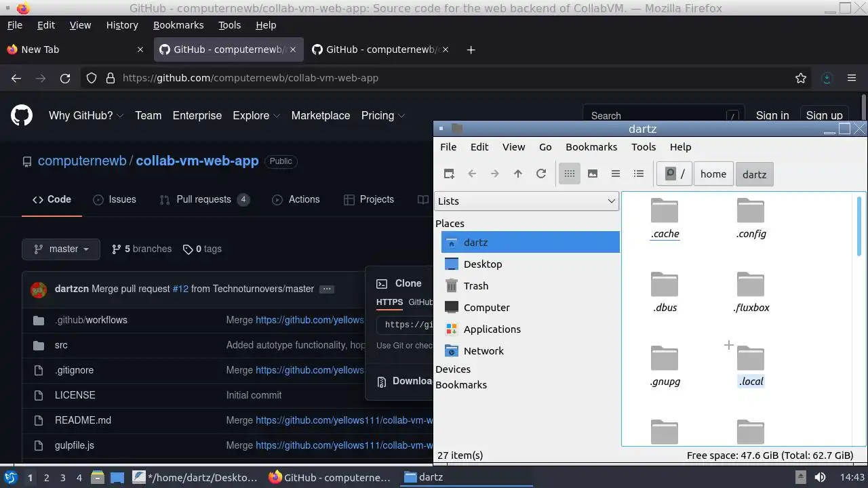868x488 pixels.
Task: Open Firefox History menu
Action: (x=122, y=25)
